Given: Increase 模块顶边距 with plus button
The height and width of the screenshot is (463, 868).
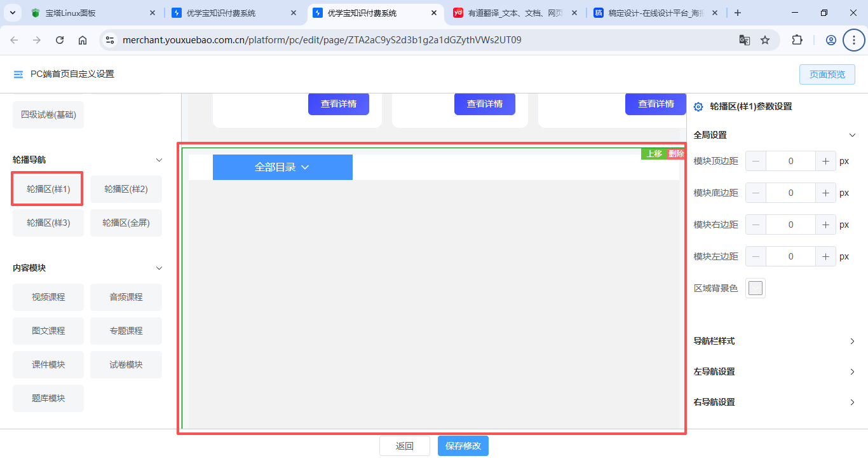Looking at the screenshot, I should click(x=825, y=162).
